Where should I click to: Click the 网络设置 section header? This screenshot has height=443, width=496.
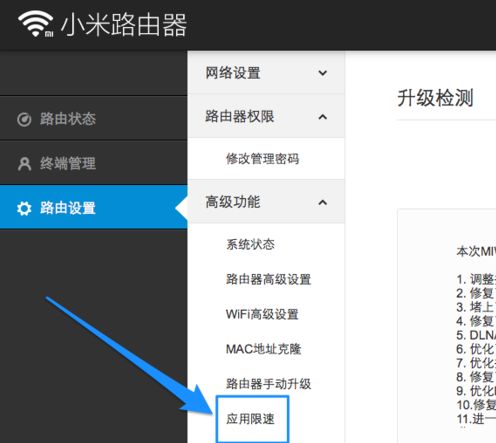click(266, 73)
